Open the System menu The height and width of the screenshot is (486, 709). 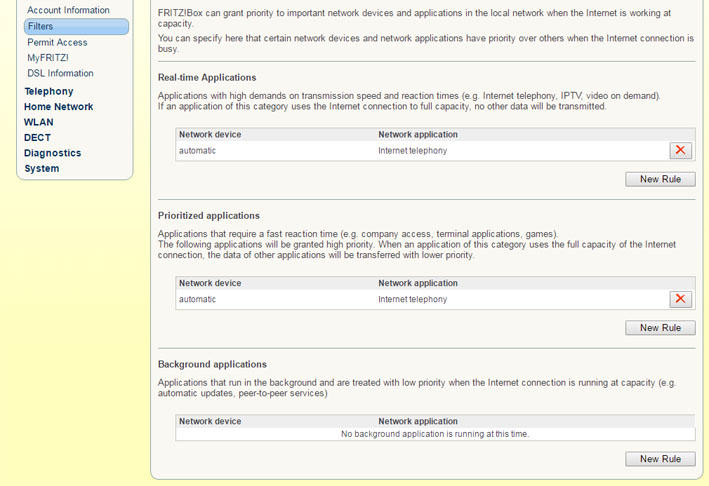(x=42, y=169)
